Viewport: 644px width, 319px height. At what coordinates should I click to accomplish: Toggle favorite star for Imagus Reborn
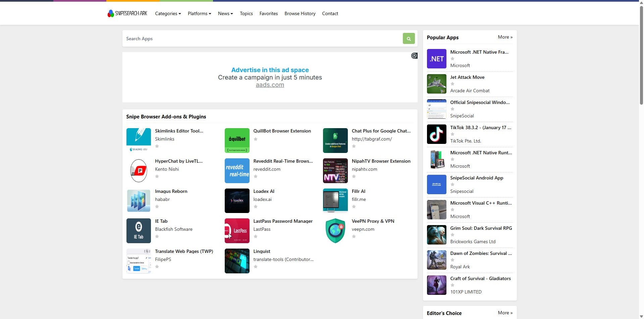[157, 206]
